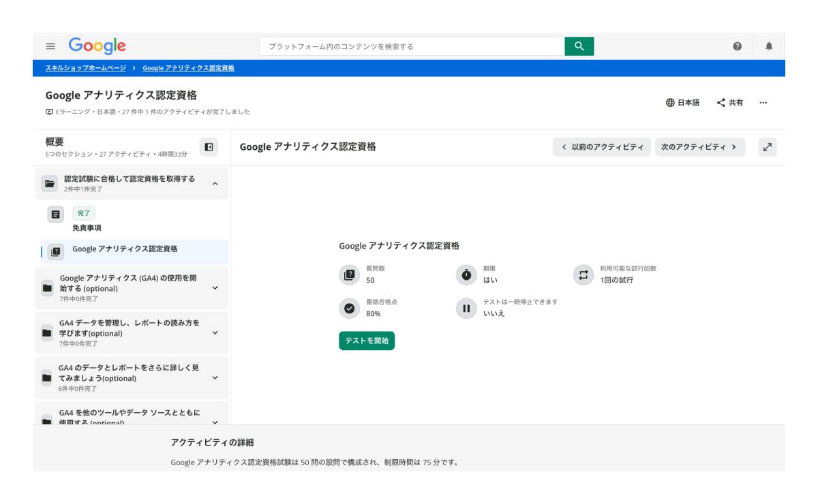Viewport: 818px width, 504px height.
Task: Click the platform search input field
Action: click(409, 46)
